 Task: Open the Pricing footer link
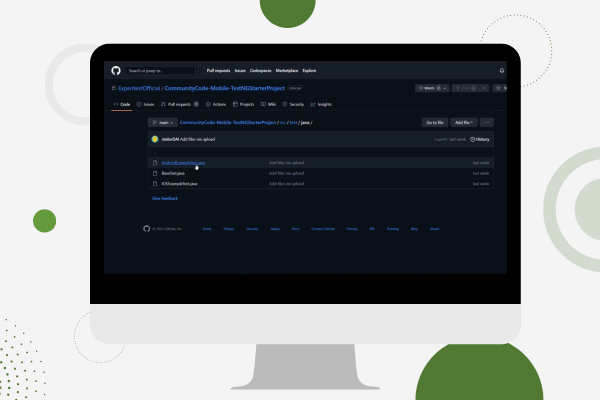click(x=352, y=229)
